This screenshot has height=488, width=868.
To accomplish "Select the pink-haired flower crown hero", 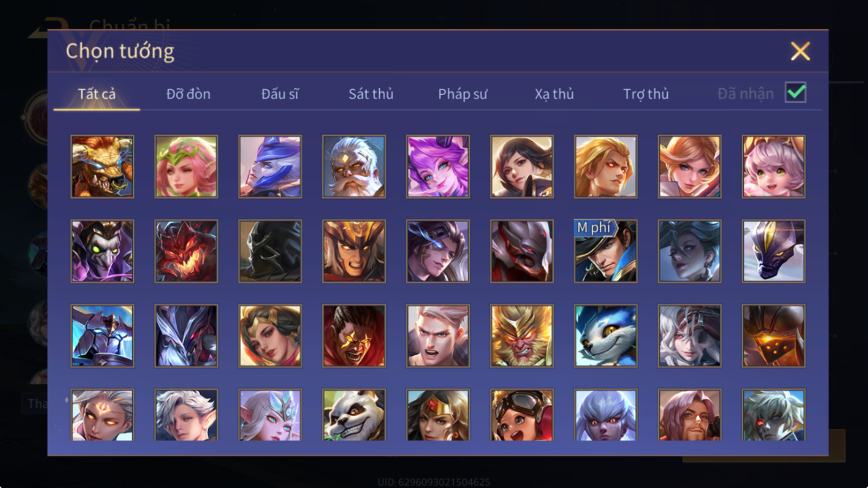I will (186, 167).
